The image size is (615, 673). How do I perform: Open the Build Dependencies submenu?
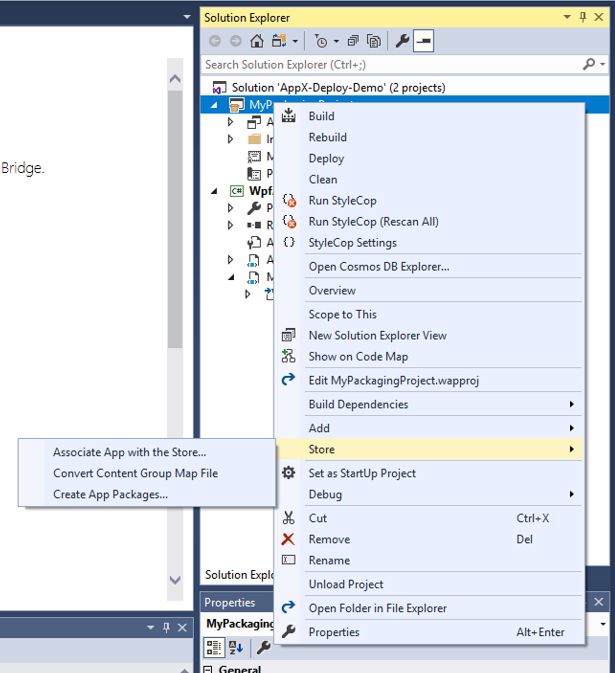[429, 404]
